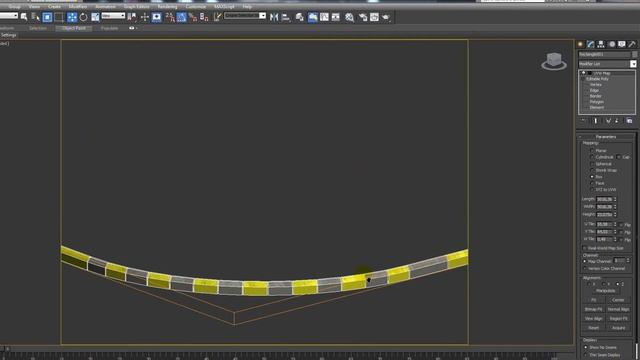
Task: Switch to the Modify command panel
Action: [591, 44]
